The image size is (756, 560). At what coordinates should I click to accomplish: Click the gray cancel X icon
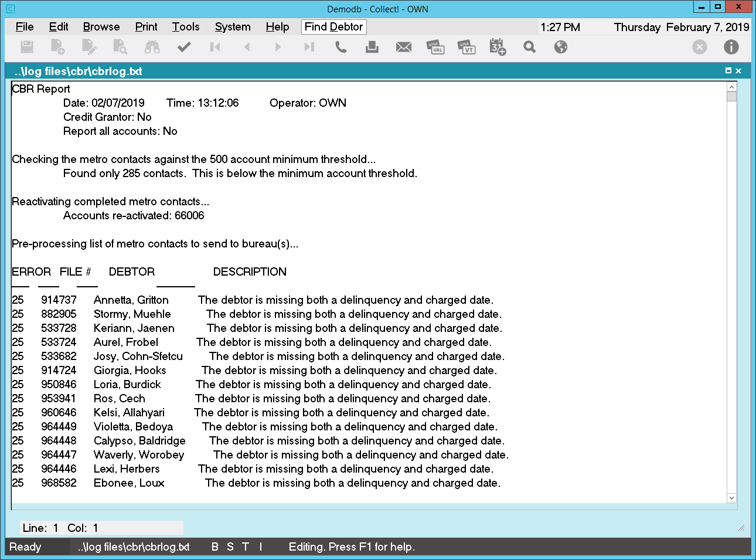[700, 47]
